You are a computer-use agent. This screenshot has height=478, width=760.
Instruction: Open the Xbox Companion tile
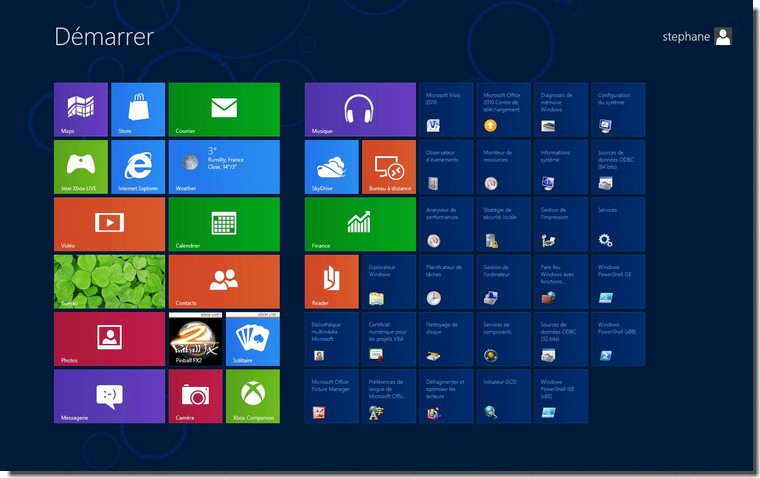pyautogui.click(x=253, y=396)
